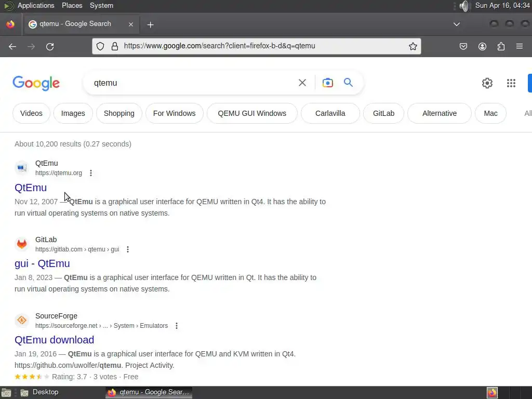This screenshot has height=399, width=532.
Task: Reload the page with the refresh icon
Action: tap(50, 46)
